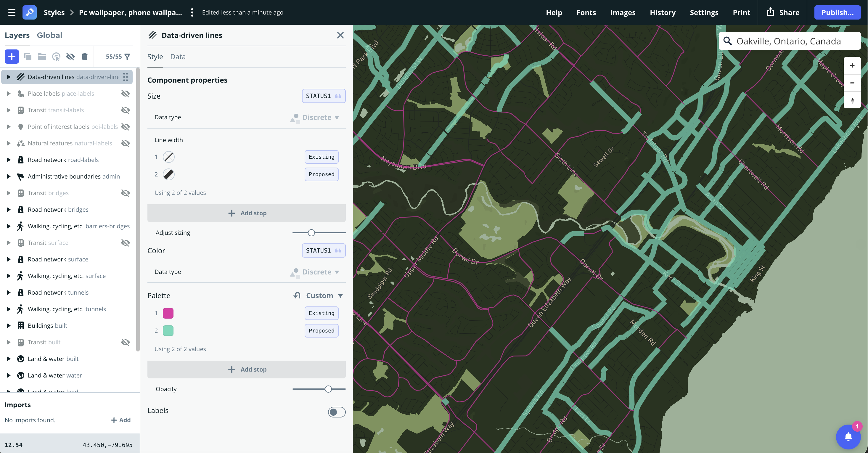The image size is (868, 453).
Task: Open the History menu
Action: [663, 12]
